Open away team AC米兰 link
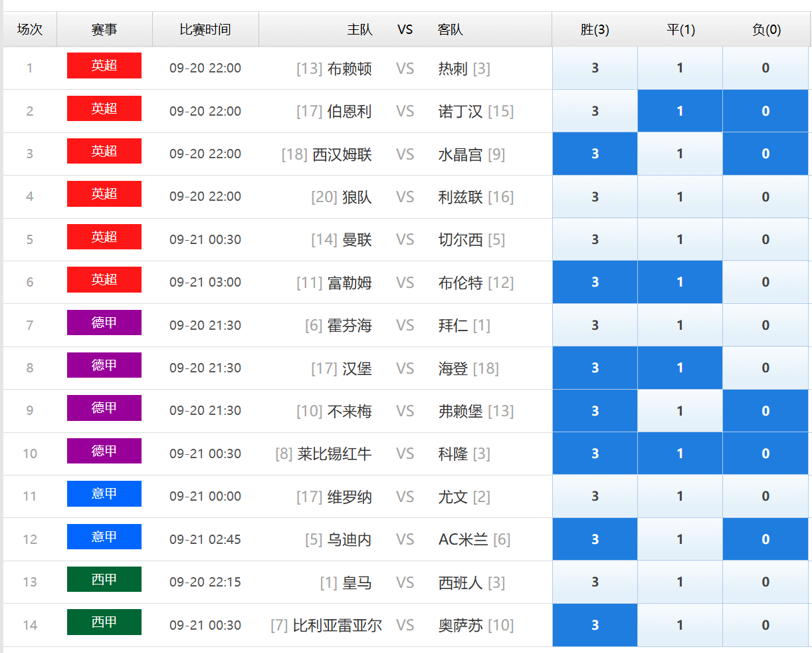The image size is (812, 653). (x=463, y=539)
